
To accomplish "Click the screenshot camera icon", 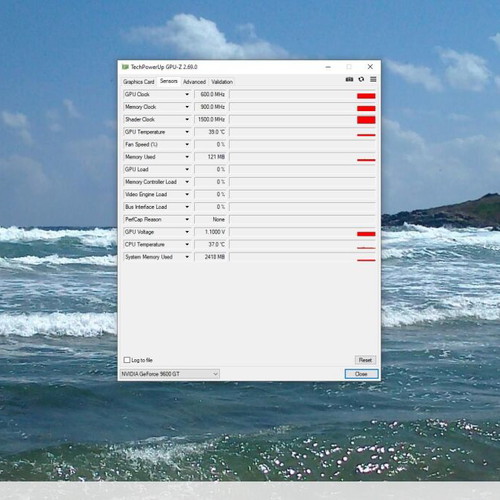I will 349,79.
